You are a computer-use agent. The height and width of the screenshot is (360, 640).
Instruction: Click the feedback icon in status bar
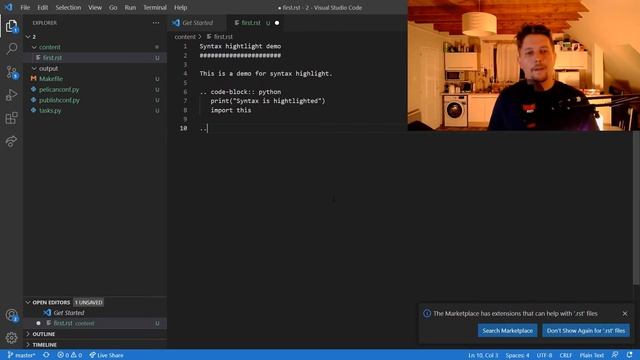(615, 355)
